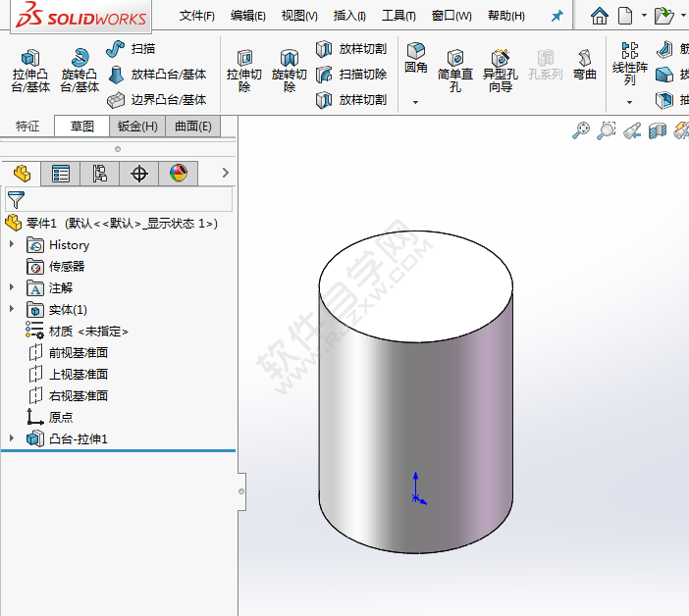Open the 编辑(E) menu
Viewport: 689px width, 616px height.
point(248,17)
